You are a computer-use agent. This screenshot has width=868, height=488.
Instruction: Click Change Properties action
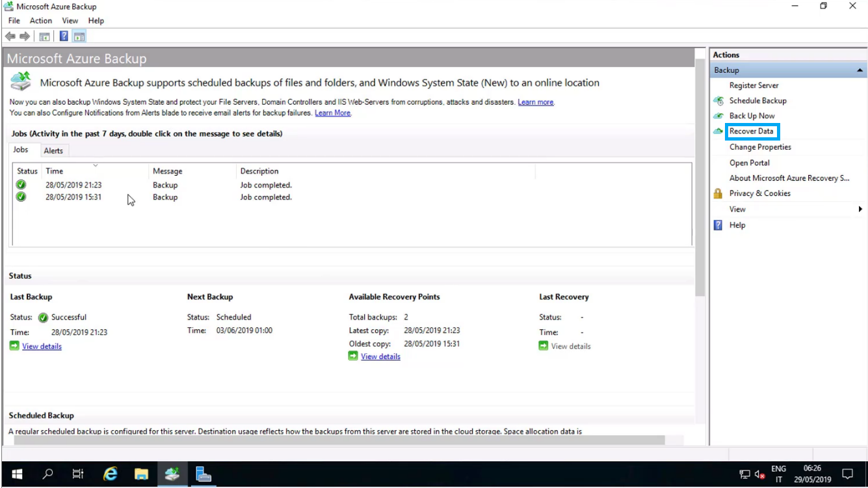pyautogui.click(x=760, y=147)
